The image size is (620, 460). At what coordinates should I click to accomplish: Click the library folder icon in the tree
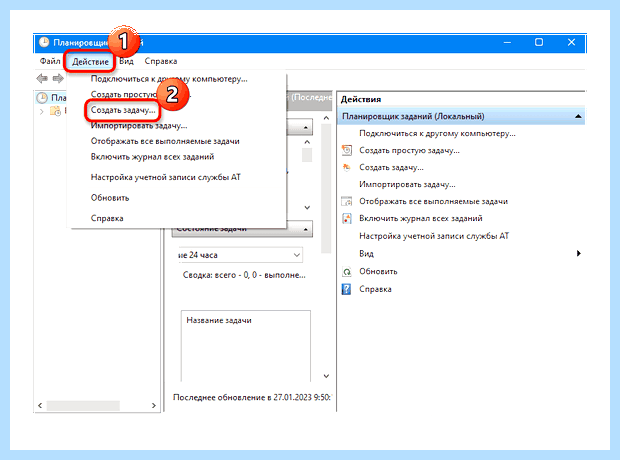[55, 111]
